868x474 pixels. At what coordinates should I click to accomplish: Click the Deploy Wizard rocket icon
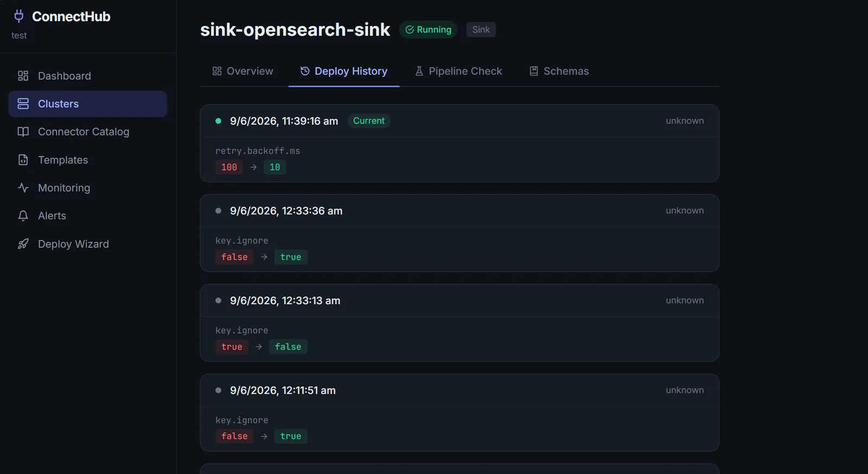coord(23,244)
